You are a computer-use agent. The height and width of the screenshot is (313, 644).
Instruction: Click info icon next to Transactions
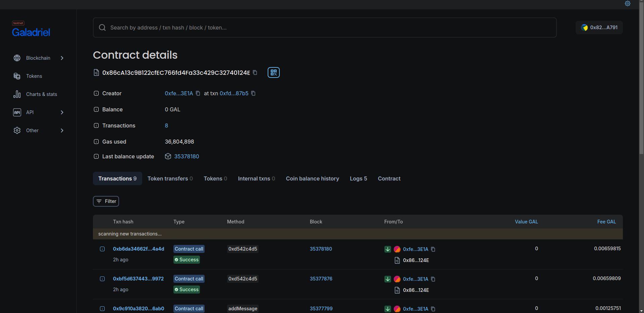pyautogui.click(x=96, y=125)
